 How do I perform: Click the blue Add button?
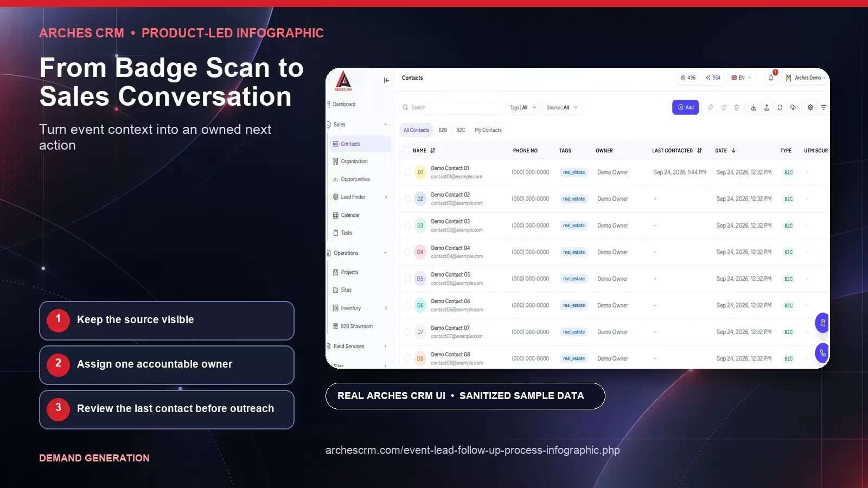(x=685, y=107)
